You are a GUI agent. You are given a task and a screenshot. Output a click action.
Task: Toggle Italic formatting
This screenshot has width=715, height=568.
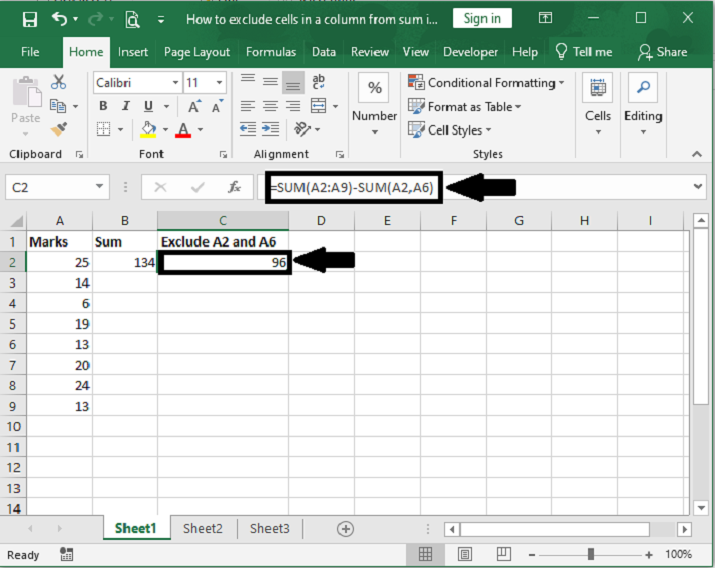pos(125,106)
